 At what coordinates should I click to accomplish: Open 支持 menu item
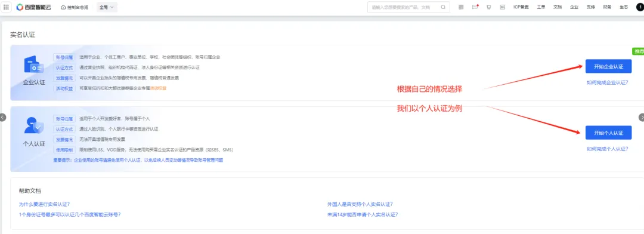point(590,7)
